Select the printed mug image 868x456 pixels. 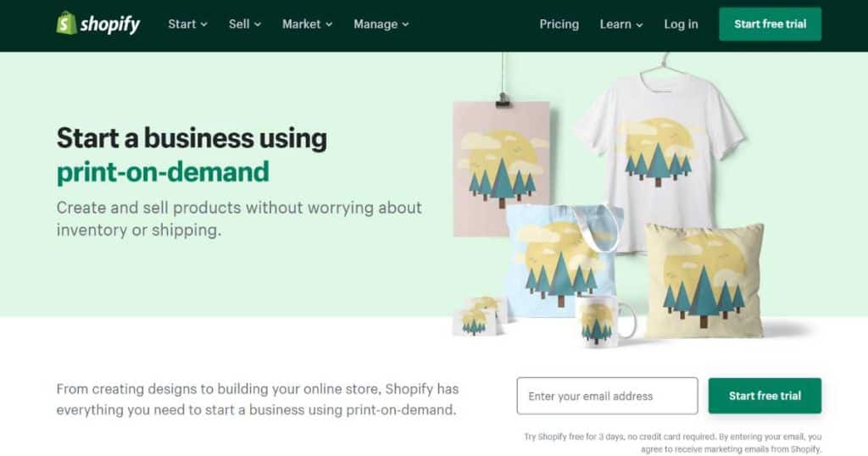pyautogui.click(x=604, y=320)
